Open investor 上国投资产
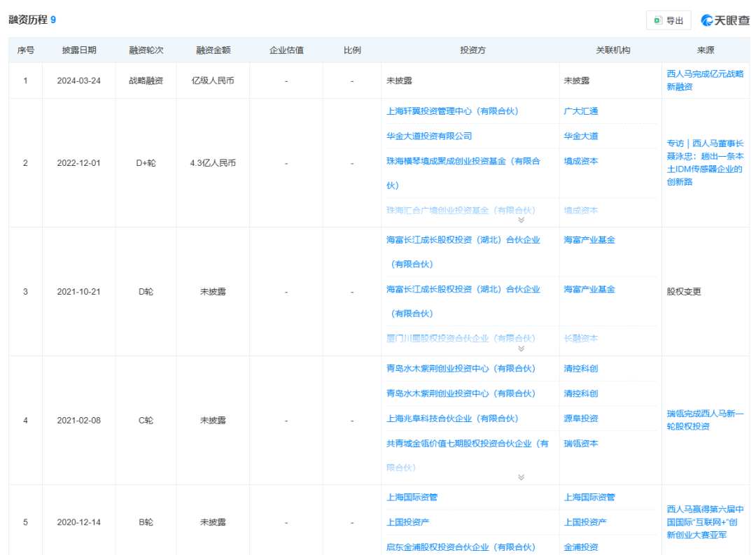This screenshot has width=756, height=555. (x=408, y=522)
